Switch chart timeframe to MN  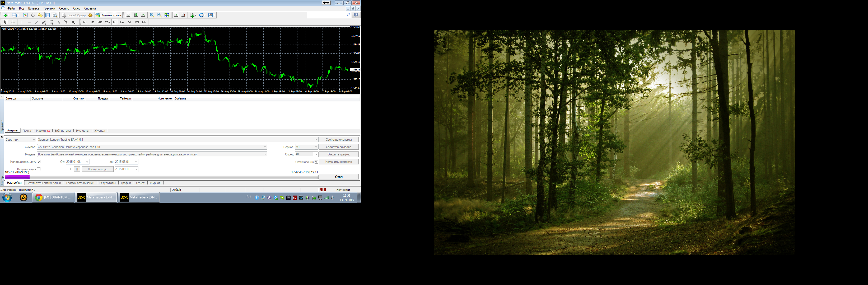tap(144, 22)
